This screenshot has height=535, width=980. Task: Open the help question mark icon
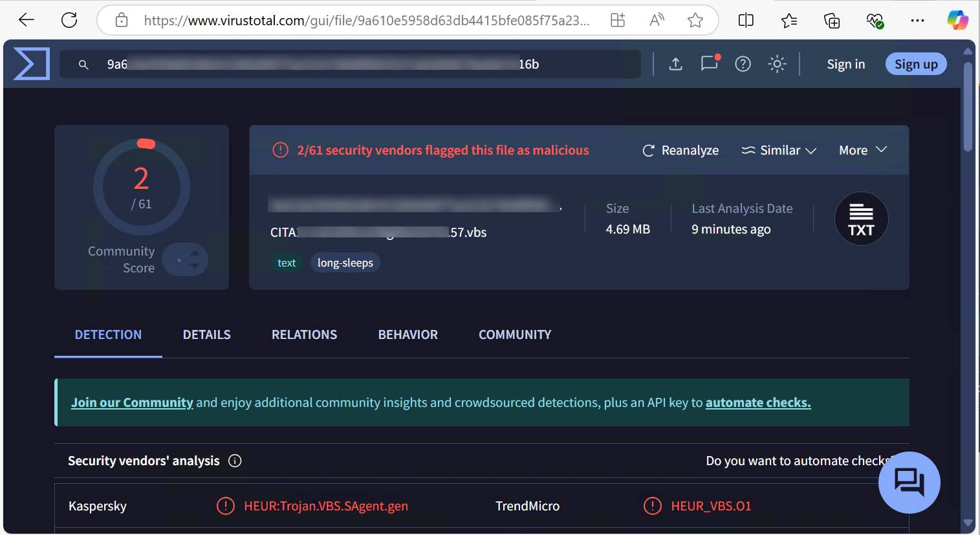[x=743, y=64]
